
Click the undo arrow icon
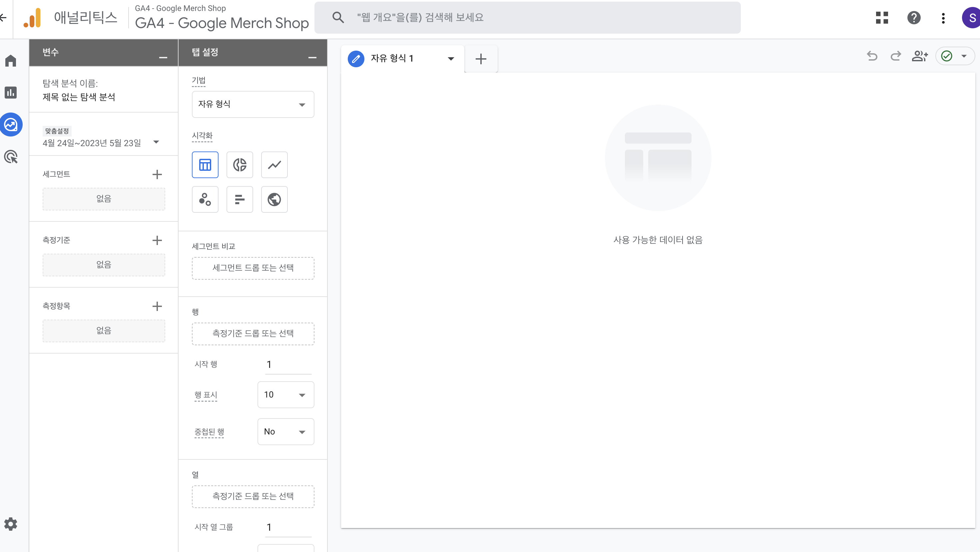(x=872, y=56)
